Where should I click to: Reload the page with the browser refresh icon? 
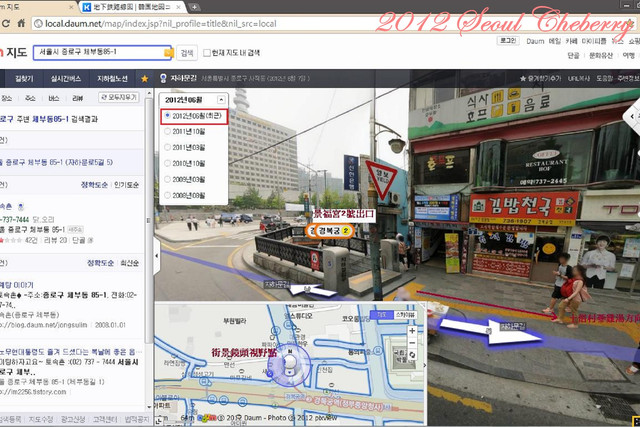click(x=6, y=24)
